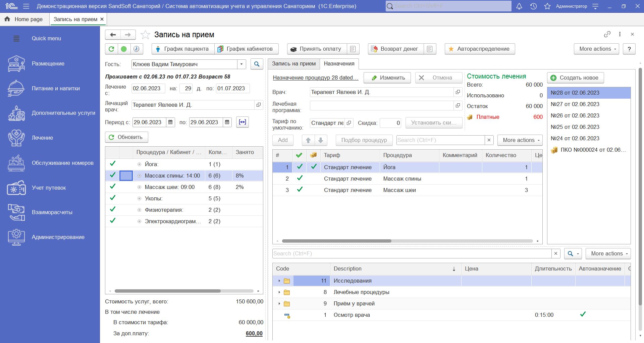This screenshot has width=644, height=343.
Task: Open the Возврат денег document list icon
Action: [430, 49]
